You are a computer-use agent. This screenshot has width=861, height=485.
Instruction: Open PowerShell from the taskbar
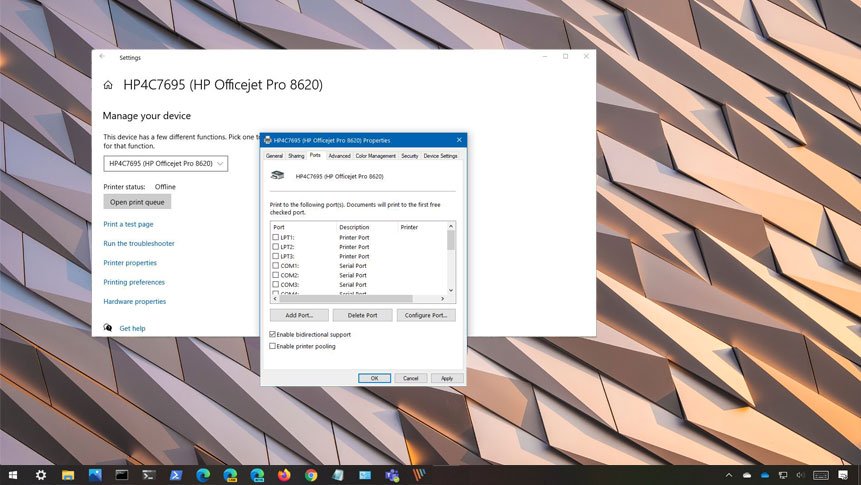[175, 475]
